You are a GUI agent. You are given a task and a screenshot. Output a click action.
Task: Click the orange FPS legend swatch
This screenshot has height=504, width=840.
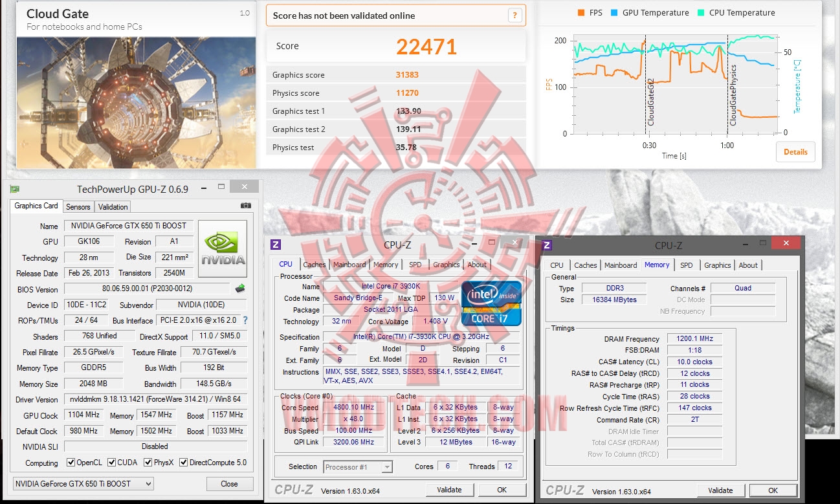(581, 12)
